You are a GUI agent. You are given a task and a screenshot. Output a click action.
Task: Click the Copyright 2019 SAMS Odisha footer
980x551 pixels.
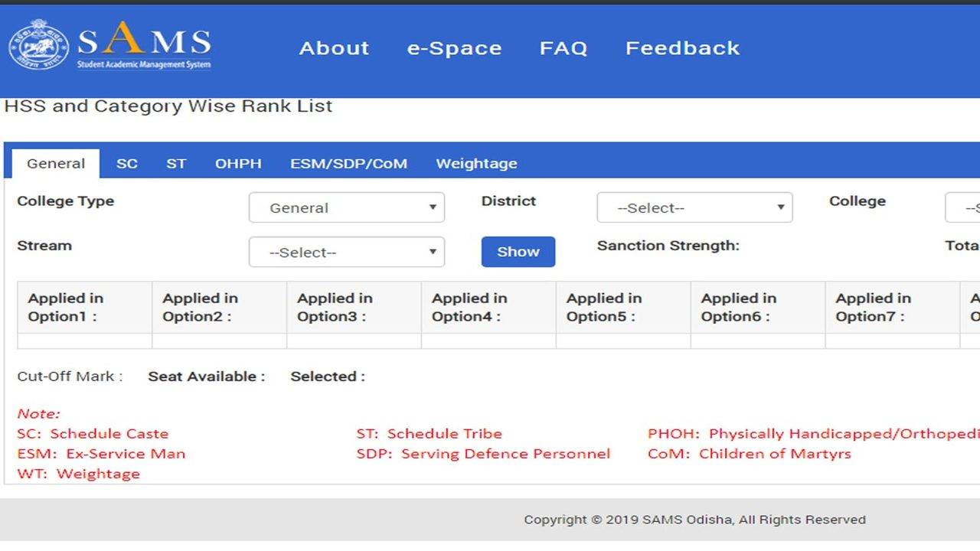coord(695,520)
